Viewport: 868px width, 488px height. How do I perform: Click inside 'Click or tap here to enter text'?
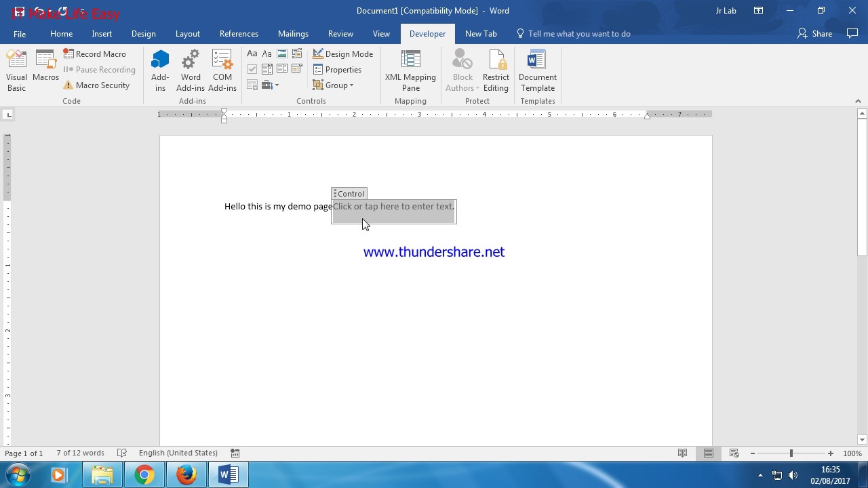[393, 207]
